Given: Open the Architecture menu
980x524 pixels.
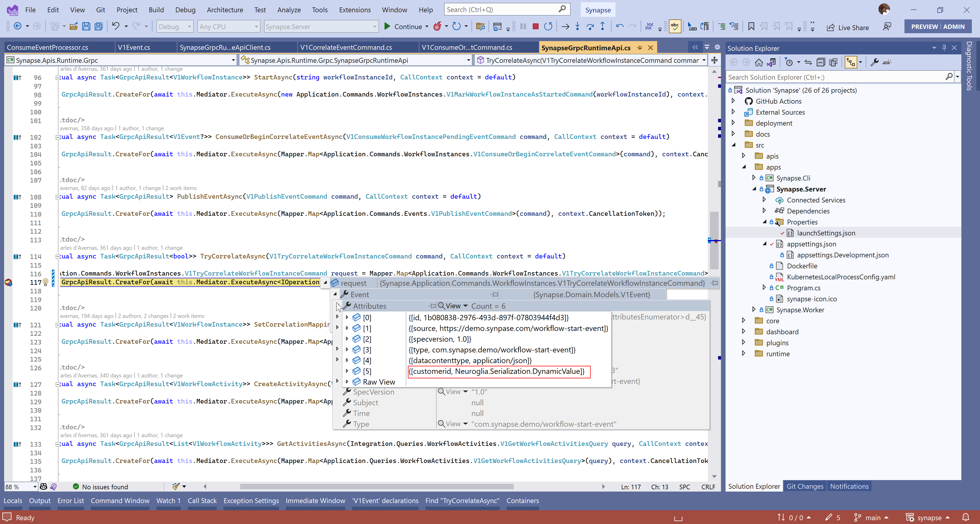Looking at the screenshot, I should tap(225, 10).
